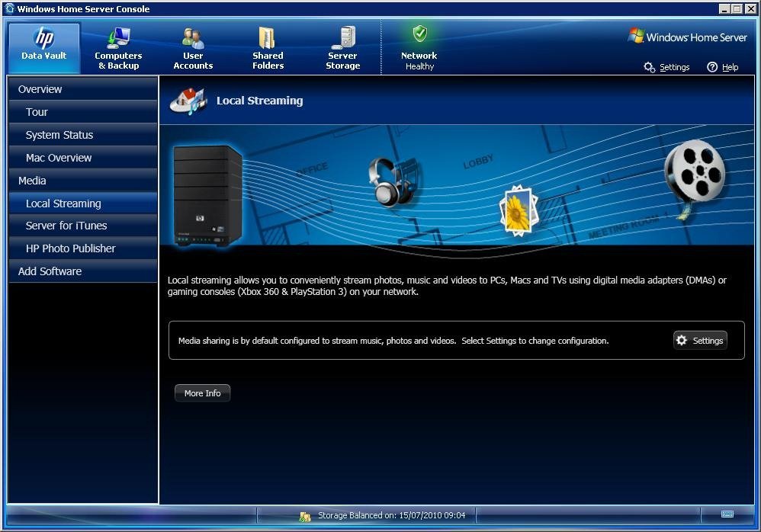
Task: Click the Shared Folders folder icon
Action: pyautogui.click(x=267, y=38)
